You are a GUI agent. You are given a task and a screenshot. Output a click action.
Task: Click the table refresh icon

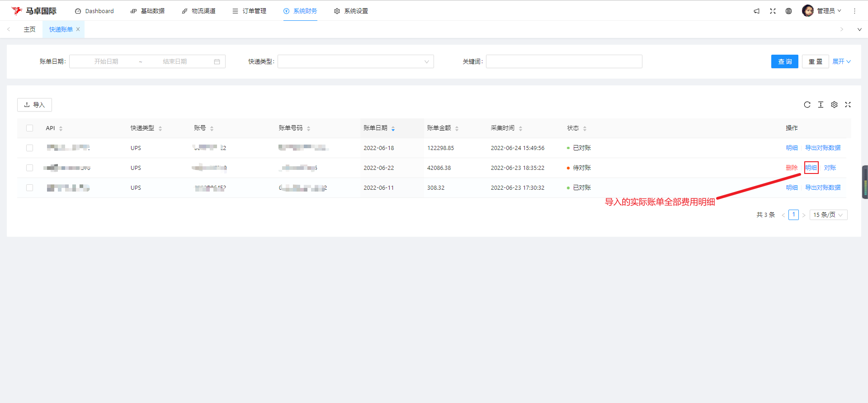point(807,105)
